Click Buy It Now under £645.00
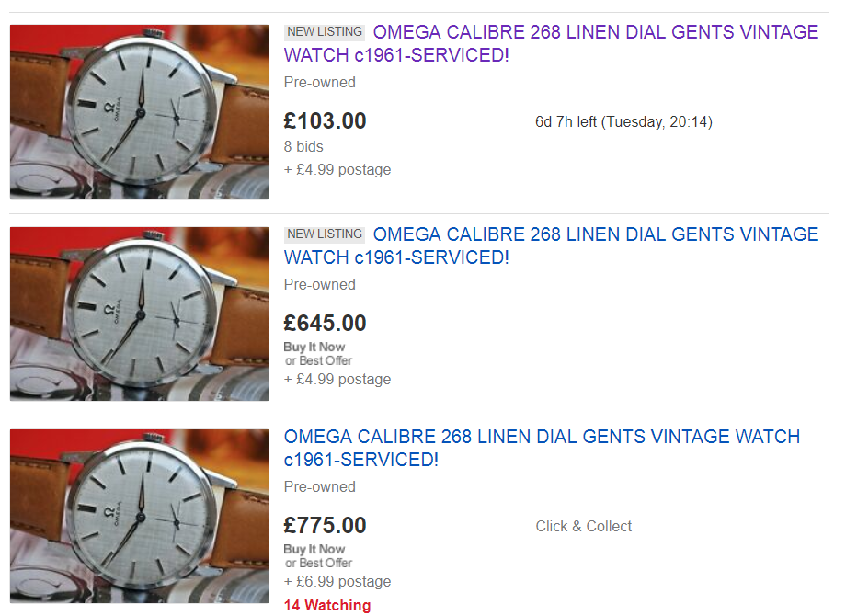Viewport: 846px width, 616px height. pyautogui.click(x=314, y=347)
